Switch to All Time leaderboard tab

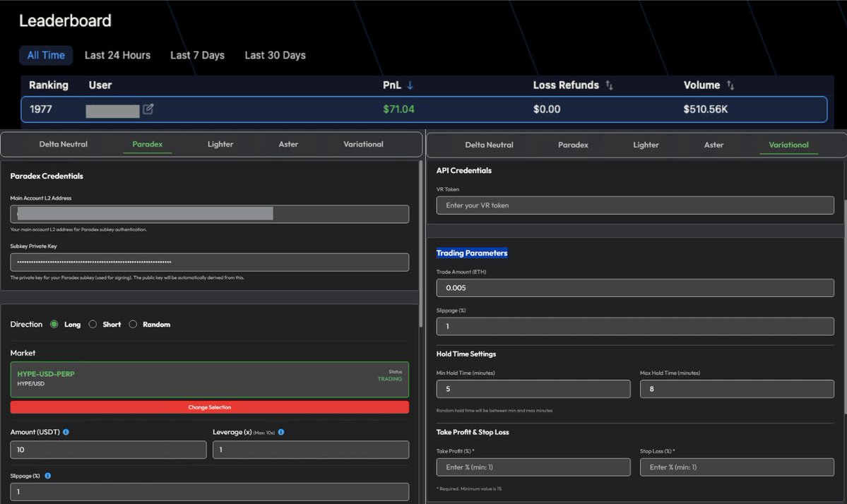pyautogui.click(x=46, y=55)
